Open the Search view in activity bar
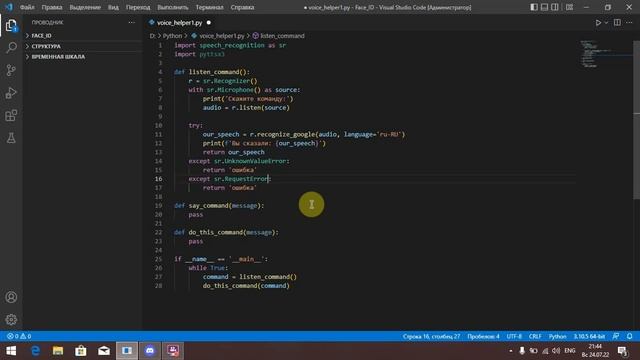This screenshot has width=640, height=360. pos(11,48)
